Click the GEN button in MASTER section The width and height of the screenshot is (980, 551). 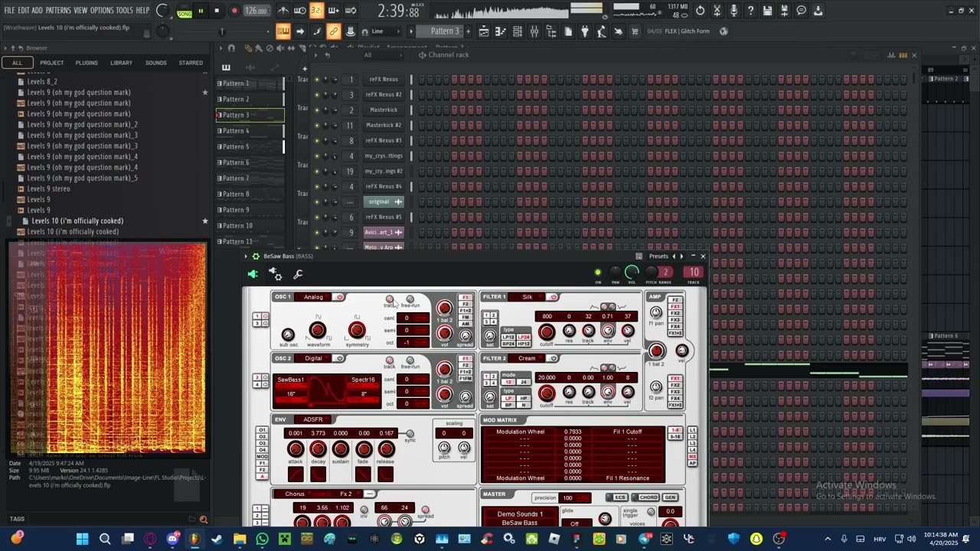pyautogui.click(x=670, y=497)
